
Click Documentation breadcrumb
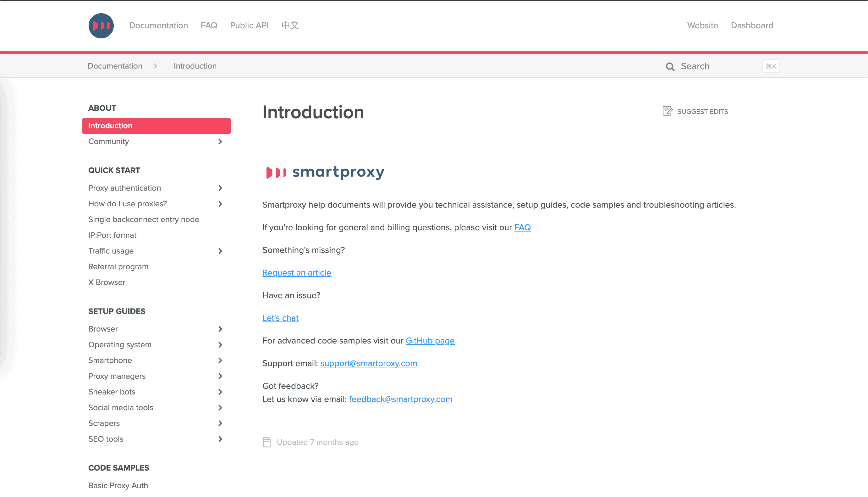115,66
